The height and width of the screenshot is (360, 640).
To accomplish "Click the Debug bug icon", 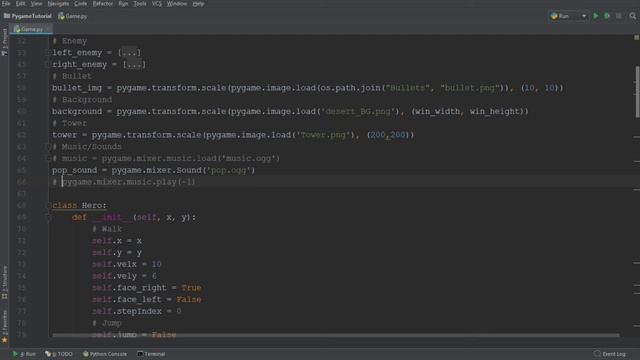I will (607, 16).
